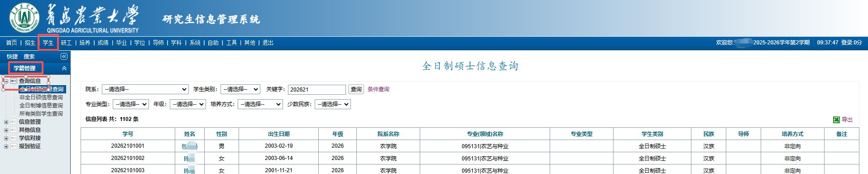Viewport: 868px width, 174px height.
Task: Click the folder icon beside 学信对接
Action: pos(14,138)
